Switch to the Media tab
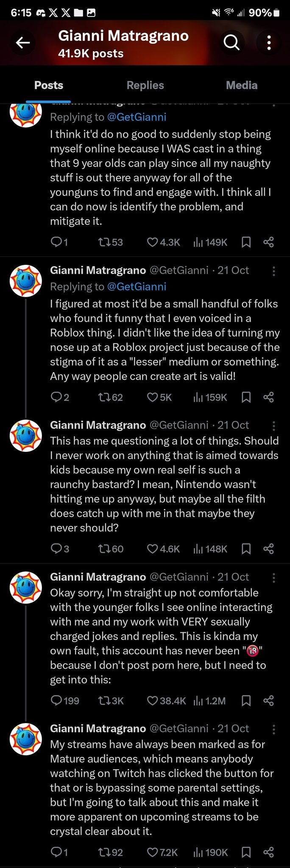The height and width of the screenshot is (868, 290). 242,85
